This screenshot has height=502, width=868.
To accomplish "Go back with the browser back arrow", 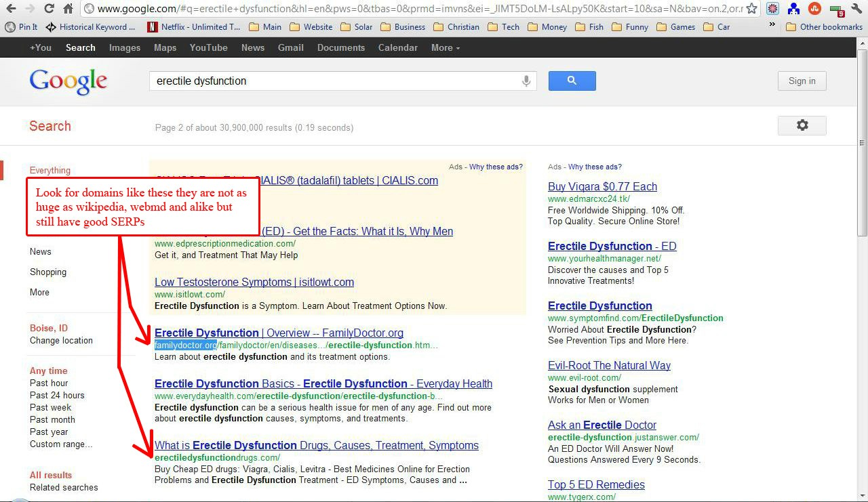I will (11, 9).
